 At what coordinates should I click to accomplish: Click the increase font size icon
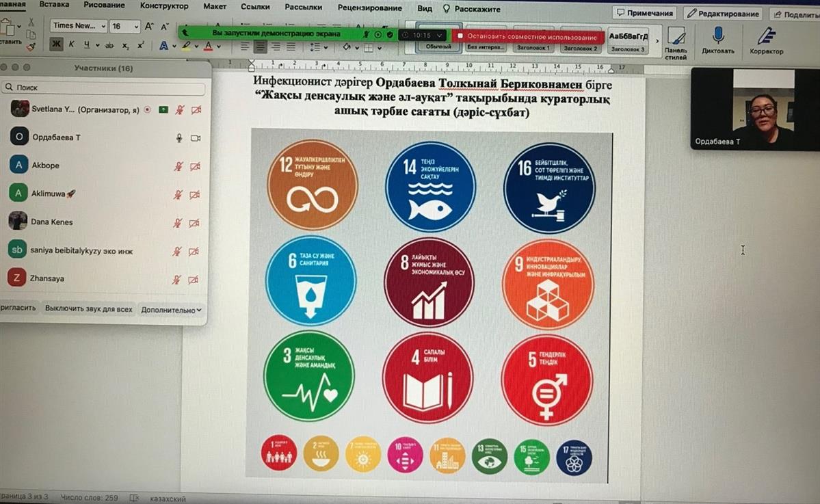tap(149, 26)
